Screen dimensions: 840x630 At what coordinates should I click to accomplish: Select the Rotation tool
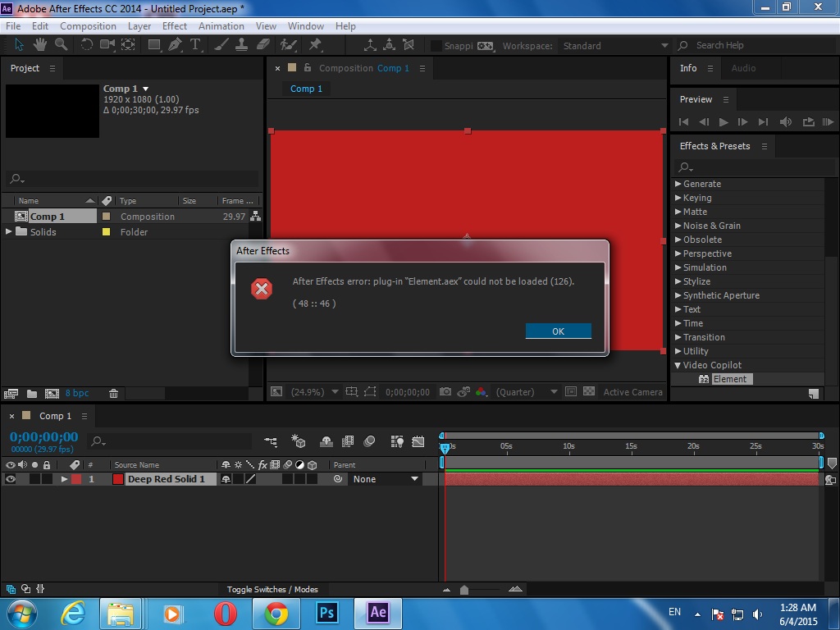pyautogui.click(x=86, y=45)
